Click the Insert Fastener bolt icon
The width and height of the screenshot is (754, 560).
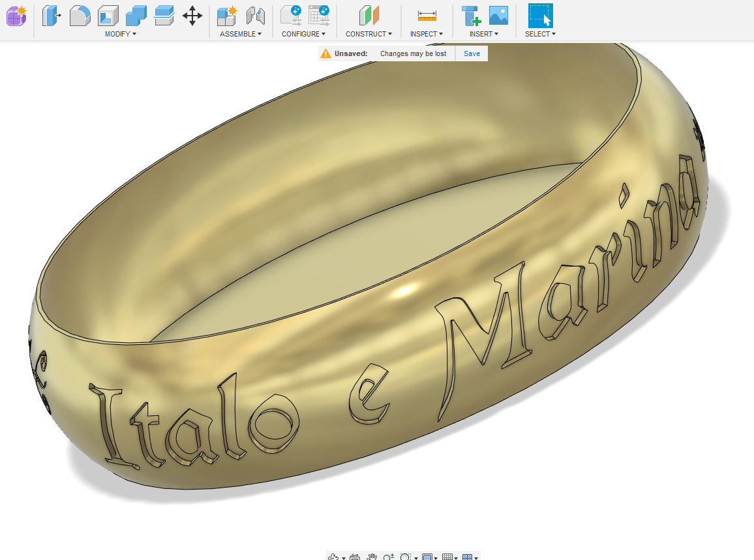pos(470,15)
